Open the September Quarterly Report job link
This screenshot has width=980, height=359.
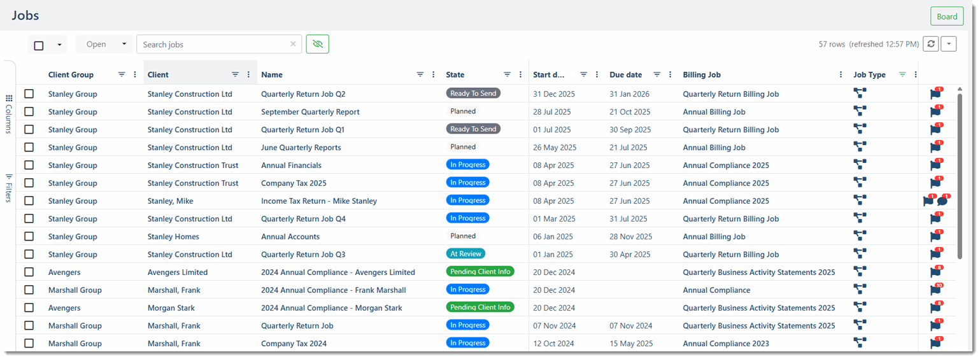(310, 112)
